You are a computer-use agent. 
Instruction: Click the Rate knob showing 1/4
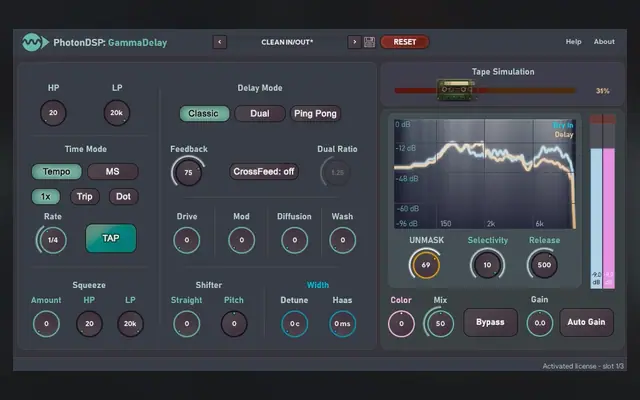click(53, 240)
